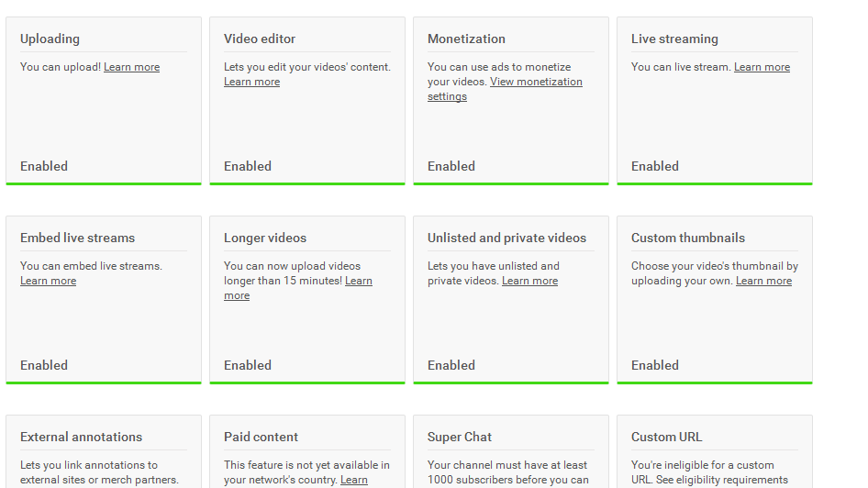
Task: Select the Uploading card heading
Action: pyautogui.click(x=50, y=39)
